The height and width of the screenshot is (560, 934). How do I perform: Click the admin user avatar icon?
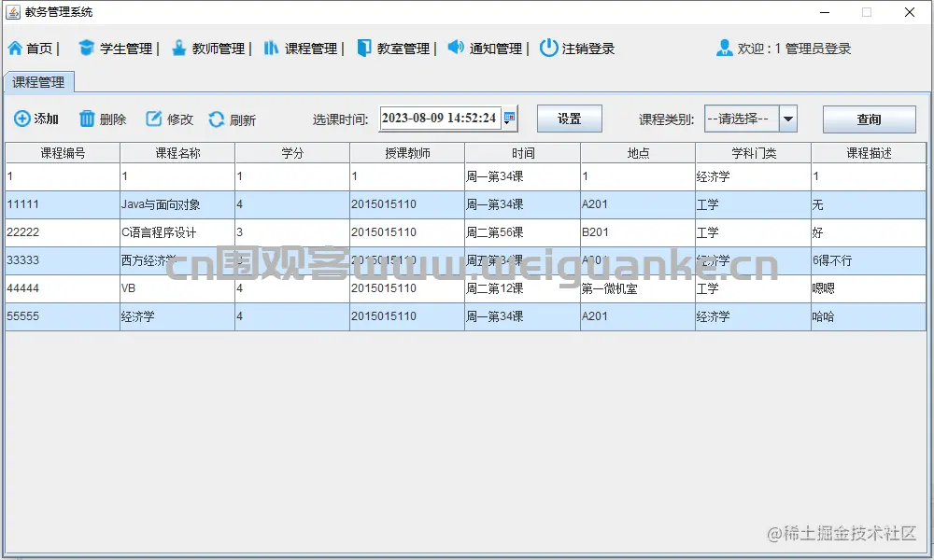pos(725,48)
